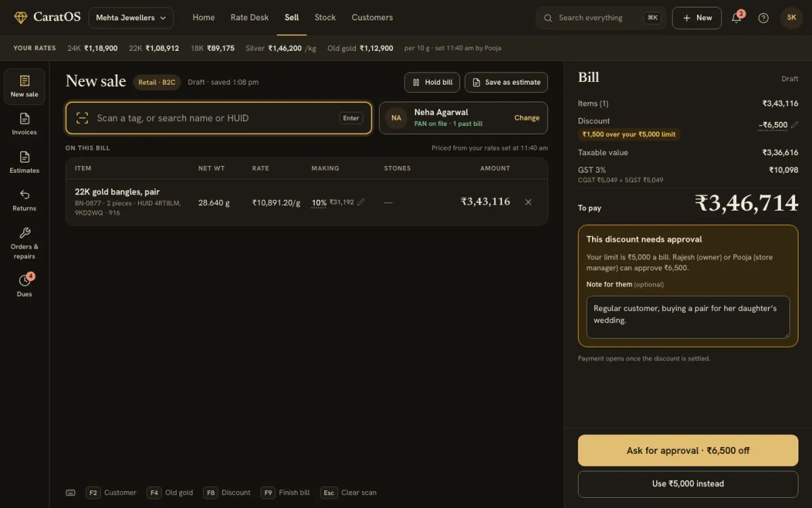This screenshot has width=812, height=508.
Task: Click the Retail · B2C badge
Action: 157,83
